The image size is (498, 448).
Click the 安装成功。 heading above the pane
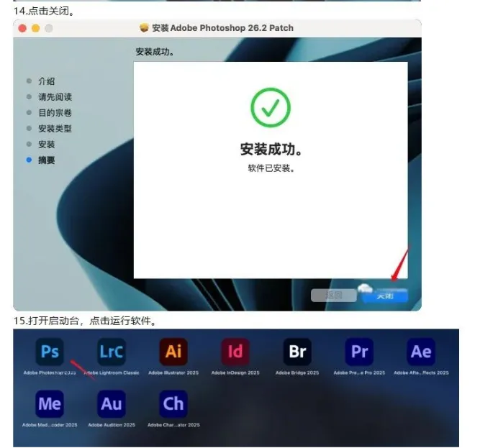pos(155,52)
